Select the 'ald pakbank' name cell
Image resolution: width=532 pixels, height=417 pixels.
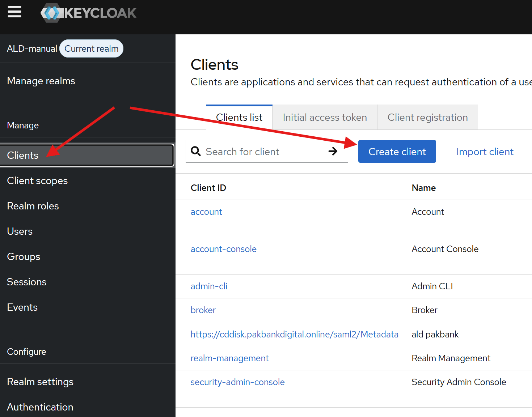(435, 334)
